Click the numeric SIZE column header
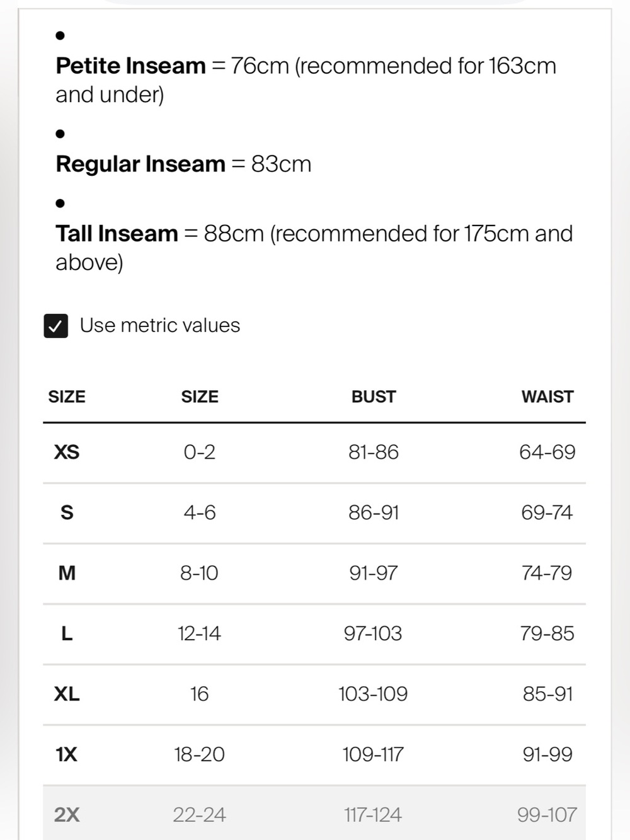Image resolution: width=630 pixels, height=840 pixels. pyautogui.click(x=200, y=396)
